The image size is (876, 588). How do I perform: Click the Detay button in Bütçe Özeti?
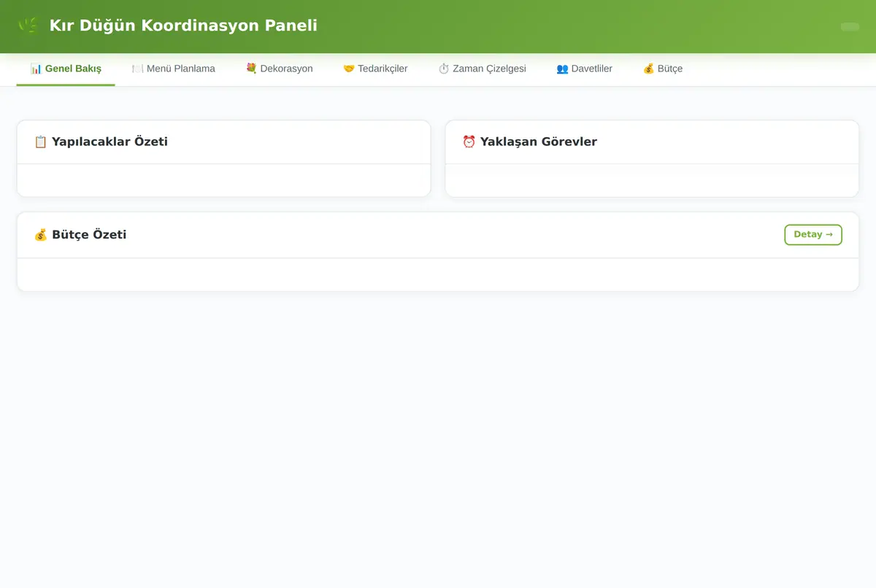813,235
